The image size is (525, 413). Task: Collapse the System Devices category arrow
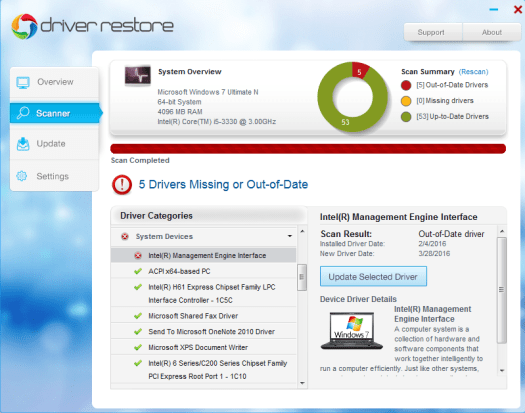pyautogui.click(x=290, y=236)
